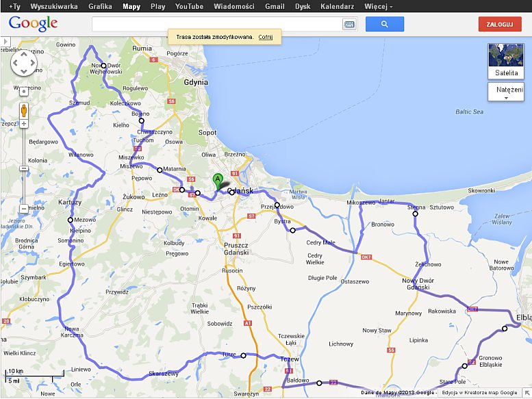Open the +Ty menu item
The width and height of the screenshot is (532, 399).
15,6
